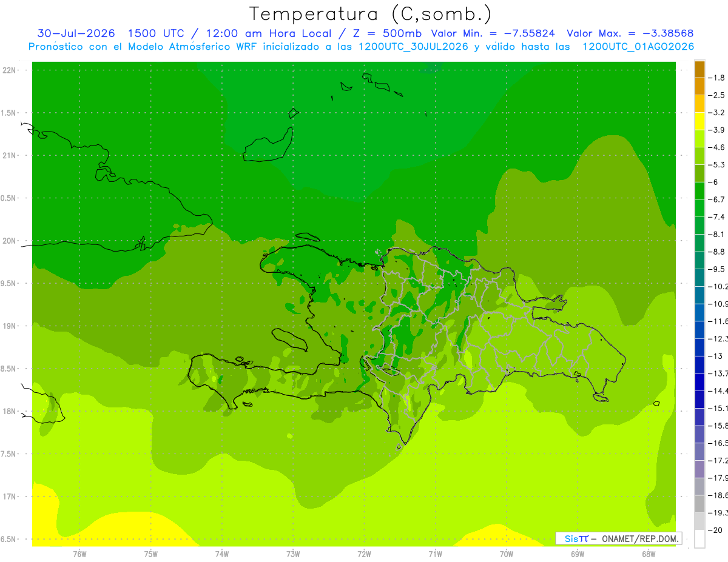Click the '-8.8' legend value
Image resolution: width=728 pixels, height=562 pixels.
pyautogui.click(x=718, y=252)
